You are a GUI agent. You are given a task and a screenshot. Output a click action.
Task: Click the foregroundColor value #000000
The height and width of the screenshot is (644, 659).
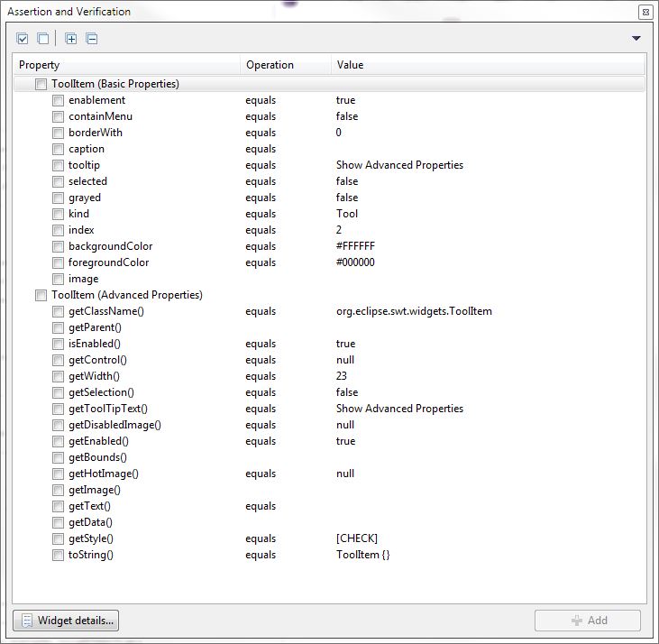click(x=355, y=262)
